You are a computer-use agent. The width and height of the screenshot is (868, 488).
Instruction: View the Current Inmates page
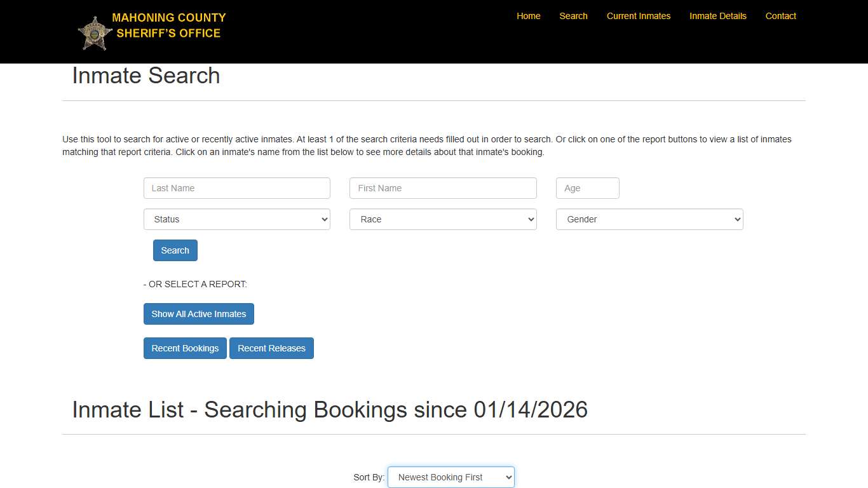(639, 16)
